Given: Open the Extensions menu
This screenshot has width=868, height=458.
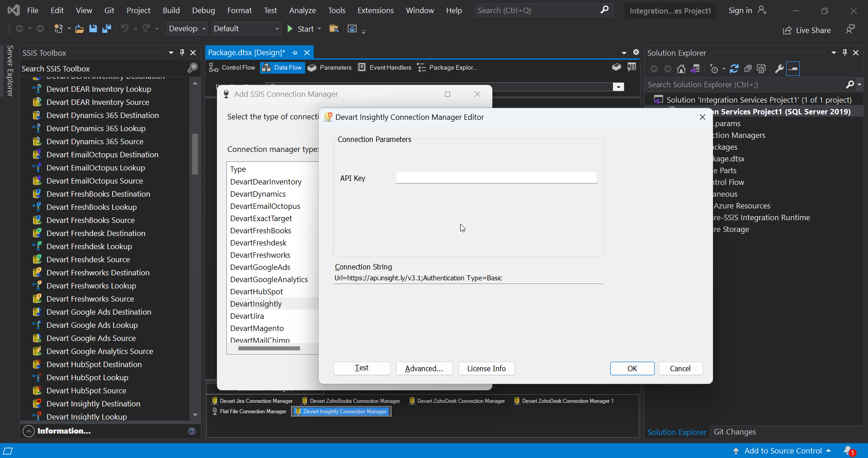Looking at the screenshot, I should point(375,10).
